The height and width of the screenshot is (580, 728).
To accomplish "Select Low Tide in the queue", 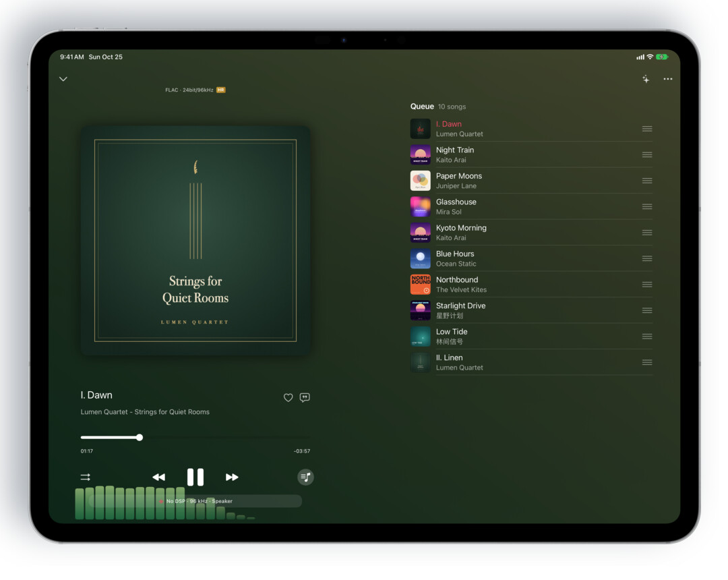I will point(531,337).
